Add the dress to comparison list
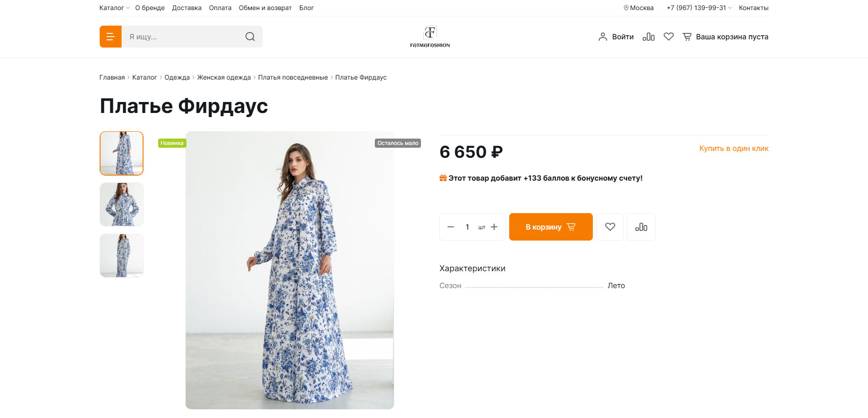This screenshot has height=418, width=868. [641, 227]
